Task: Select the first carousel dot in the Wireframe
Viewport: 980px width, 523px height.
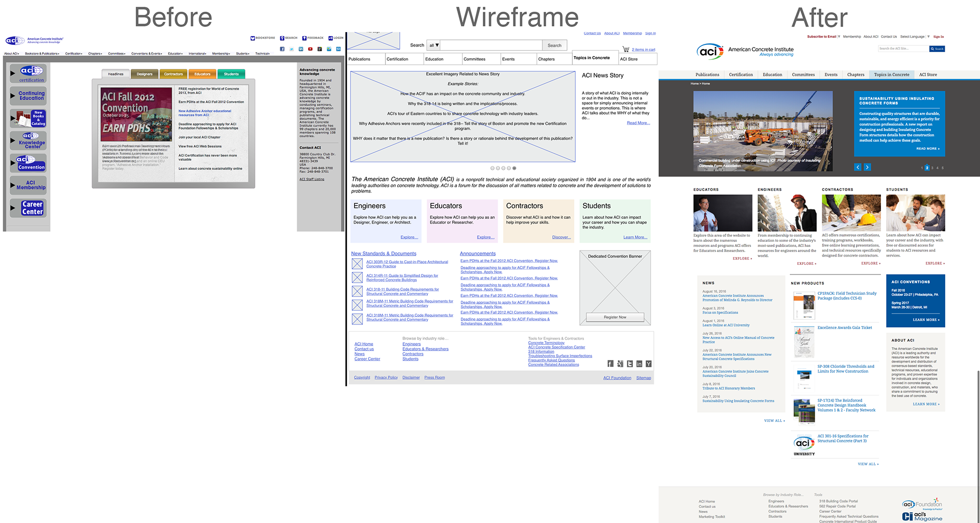Action: pyautogui.click(x=493, y=168)
